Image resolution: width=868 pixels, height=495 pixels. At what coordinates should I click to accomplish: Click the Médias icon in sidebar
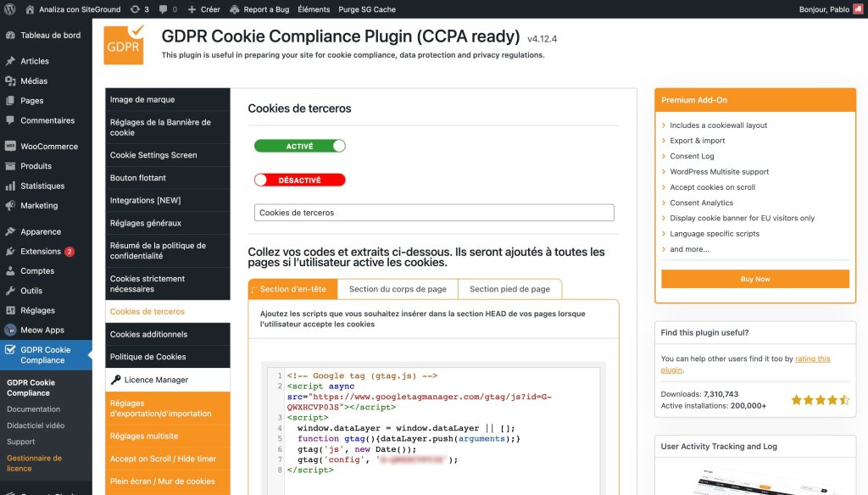(x=10, y=81)
